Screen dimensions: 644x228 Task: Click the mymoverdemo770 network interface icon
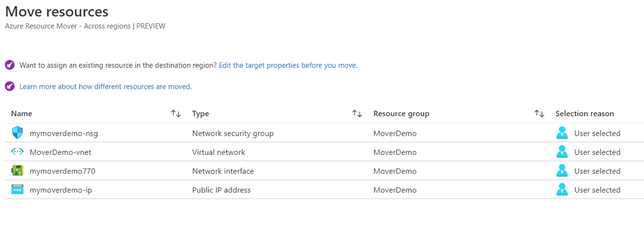[x=17, y=171]
